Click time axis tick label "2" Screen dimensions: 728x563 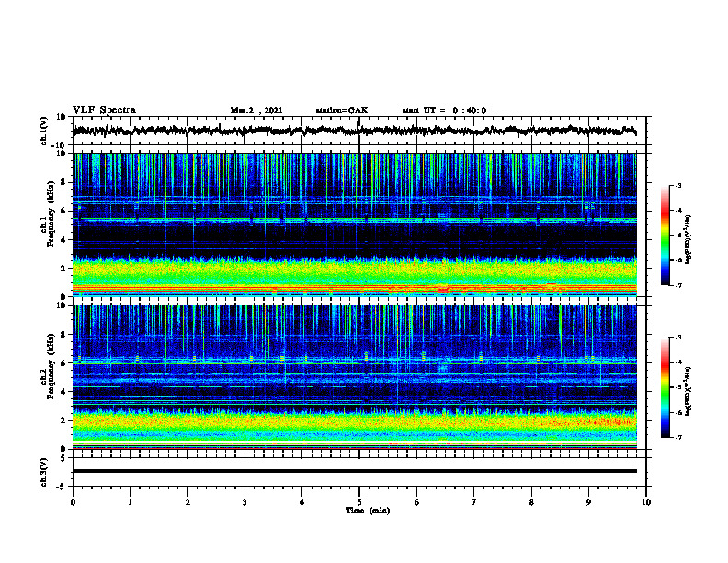pyautogui.click(x=188, y=502)
